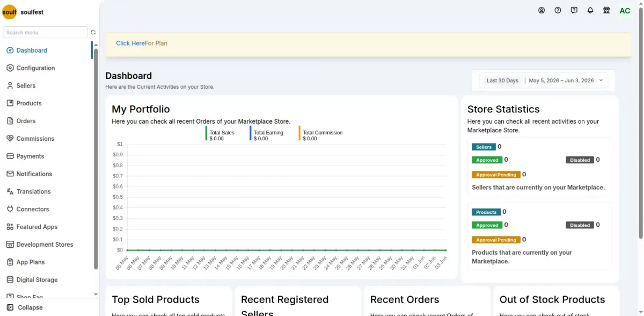
Task: Follow the Click Here plan link
Action: 130,44
